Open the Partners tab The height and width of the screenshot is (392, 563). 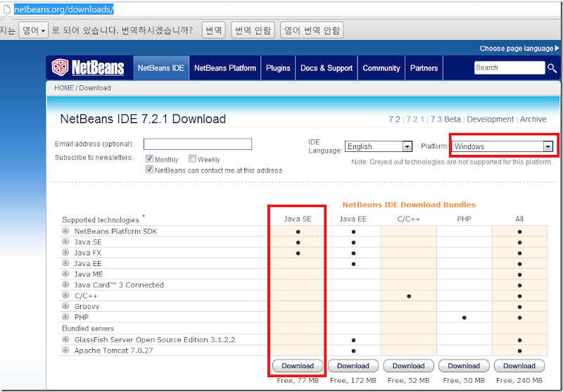tap(424, 68)
